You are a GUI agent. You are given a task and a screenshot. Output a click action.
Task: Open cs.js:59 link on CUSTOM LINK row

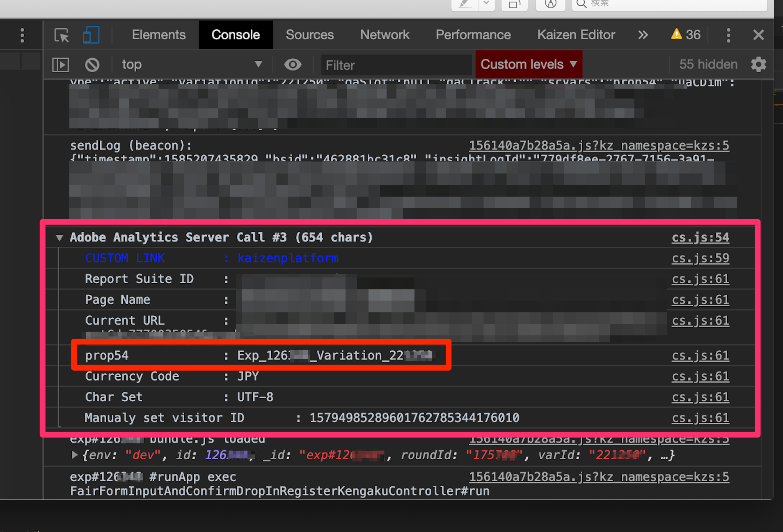tap(700, 258)
